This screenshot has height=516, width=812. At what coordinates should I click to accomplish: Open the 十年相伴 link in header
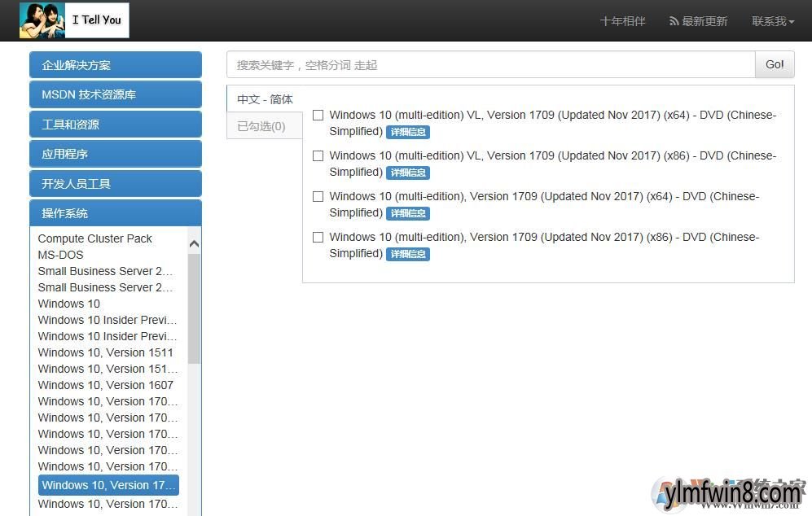click(x=622, y=21)
